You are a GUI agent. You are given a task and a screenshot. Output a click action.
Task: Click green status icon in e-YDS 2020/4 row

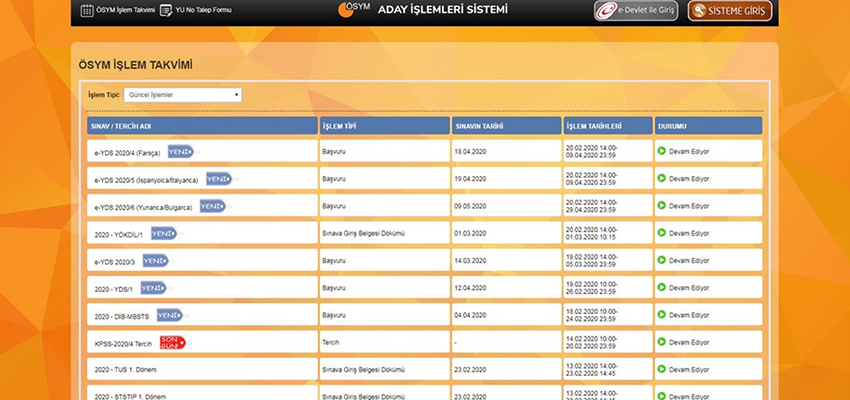point(661,151)
